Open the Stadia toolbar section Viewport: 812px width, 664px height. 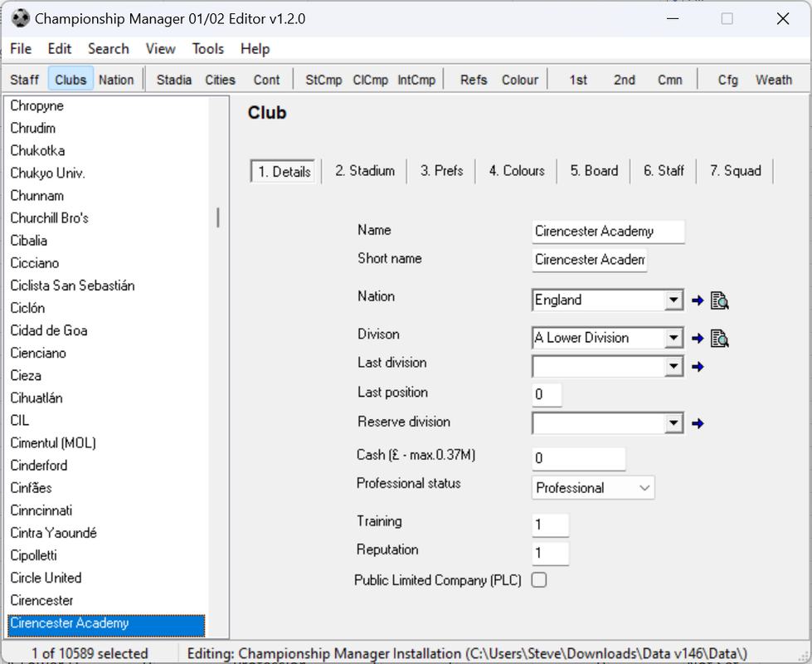tap(174, 80)
